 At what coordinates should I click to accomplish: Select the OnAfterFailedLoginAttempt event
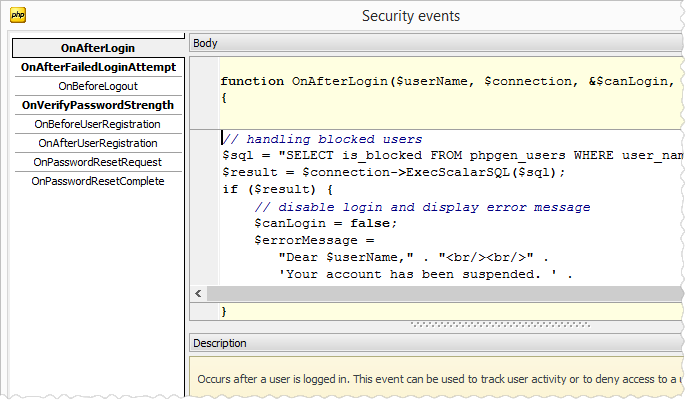pos(97,67)
